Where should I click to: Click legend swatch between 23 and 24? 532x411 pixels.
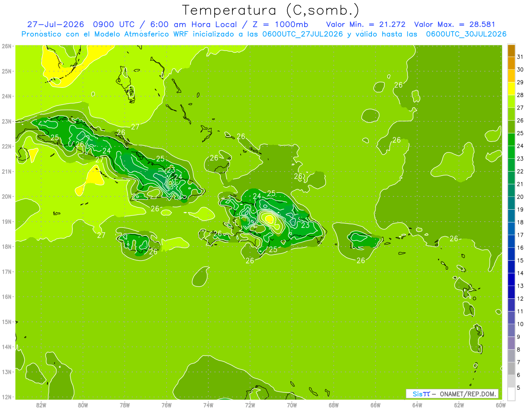tap(511, 152)
